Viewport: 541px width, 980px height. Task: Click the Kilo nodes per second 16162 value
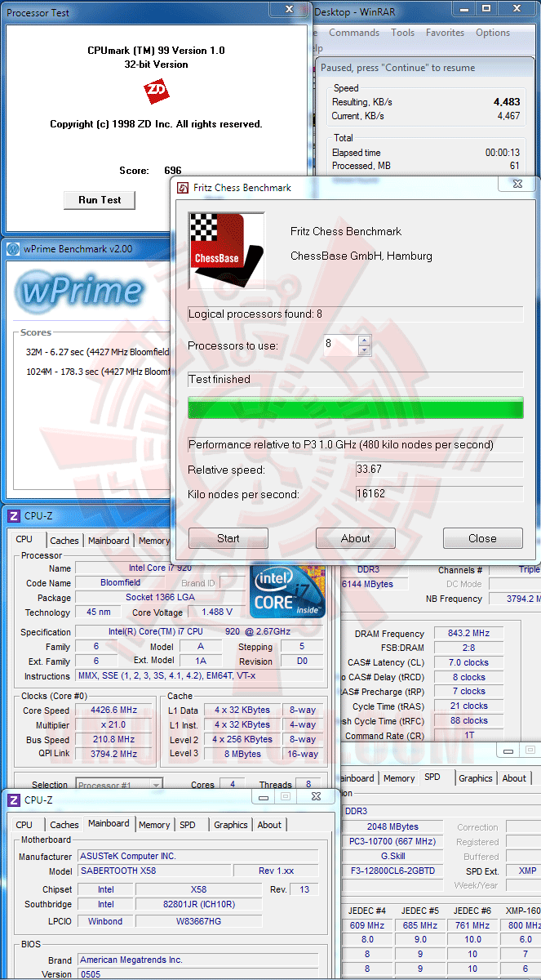pyautogui.click(x=439, y=494)
